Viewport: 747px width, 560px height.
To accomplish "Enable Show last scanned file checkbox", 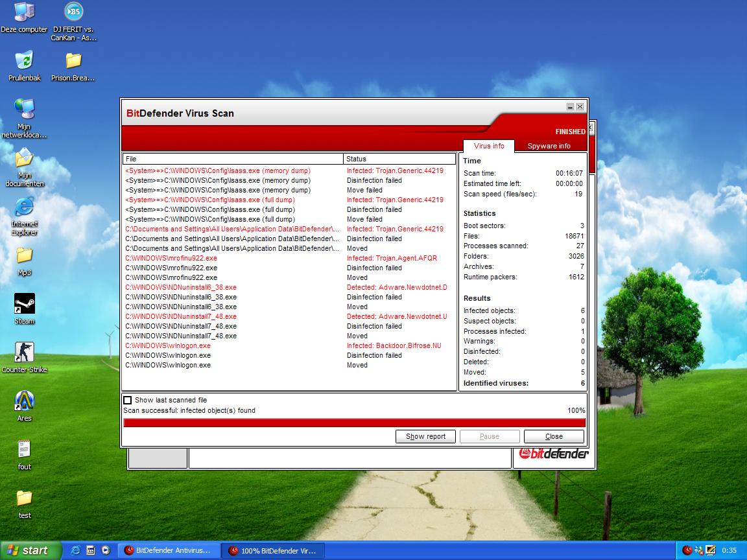I will (128, 401).
